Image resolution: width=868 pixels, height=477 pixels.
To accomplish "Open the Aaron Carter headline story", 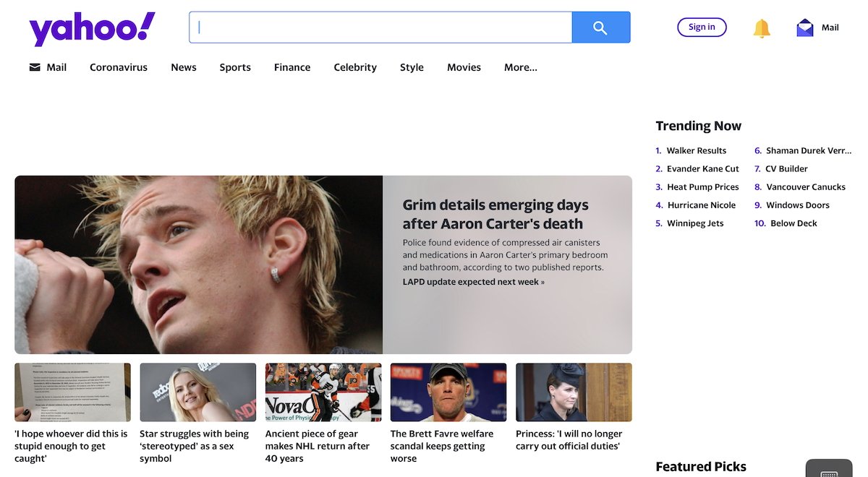I will [495, 214].
